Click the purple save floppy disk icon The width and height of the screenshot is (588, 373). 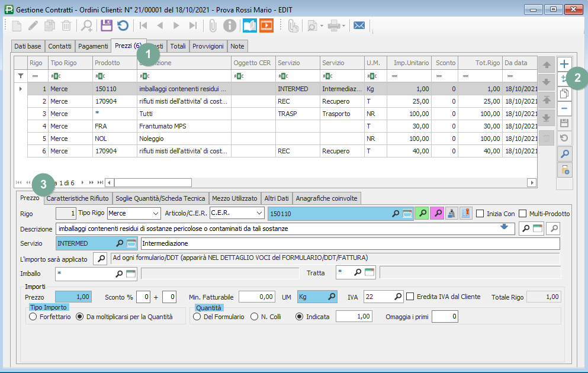tap(106, 25)
